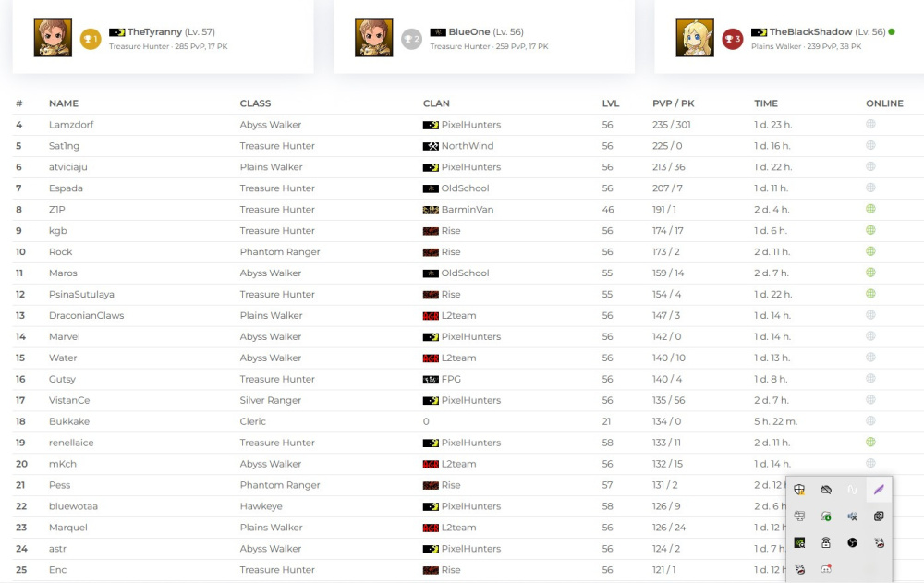Click the OldSchool clan emblem next to Espada
Image resolution: width=924 pixels, height=583 pixels.
432,188
